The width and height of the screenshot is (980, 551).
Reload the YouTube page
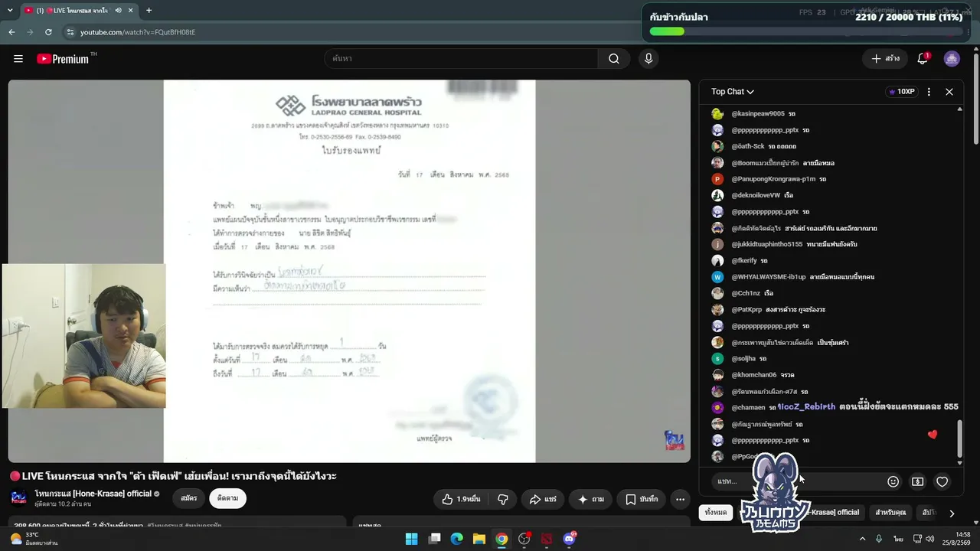pyautogui.click(x=48, y=32)
